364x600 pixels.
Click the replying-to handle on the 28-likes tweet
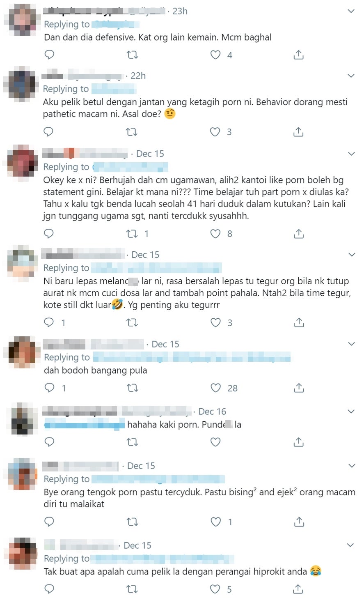(x=192, y=357)
